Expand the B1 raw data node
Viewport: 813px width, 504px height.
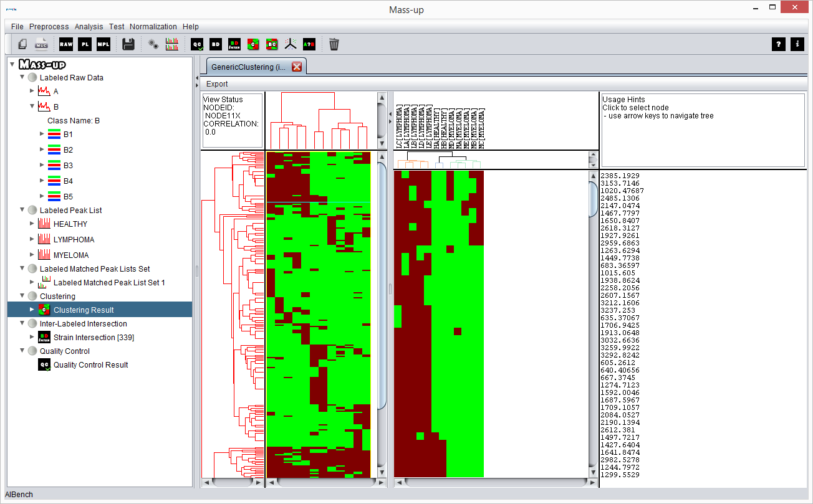(x=41, y=134)
